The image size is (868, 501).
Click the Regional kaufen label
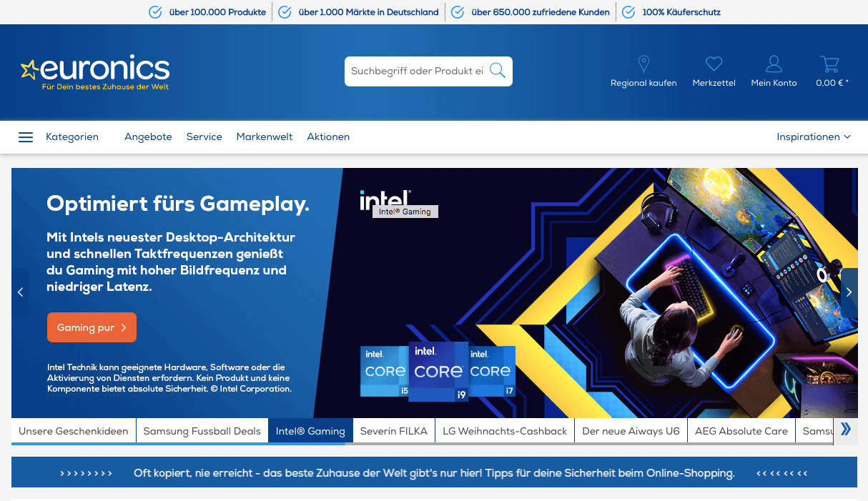[643, 83]
